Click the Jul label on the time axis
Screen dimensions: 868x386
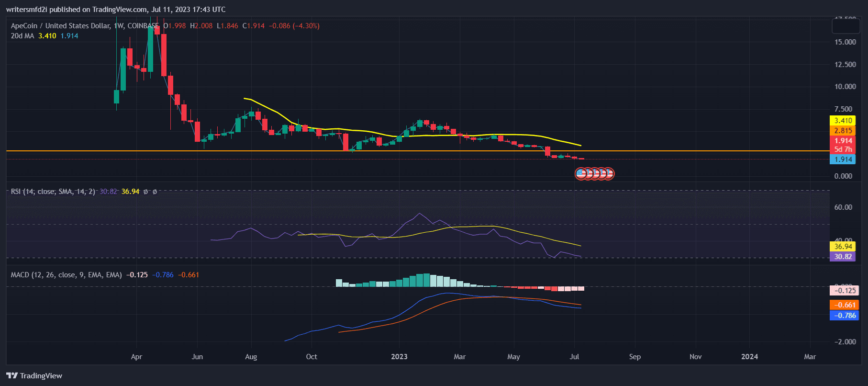coord(574,357)
